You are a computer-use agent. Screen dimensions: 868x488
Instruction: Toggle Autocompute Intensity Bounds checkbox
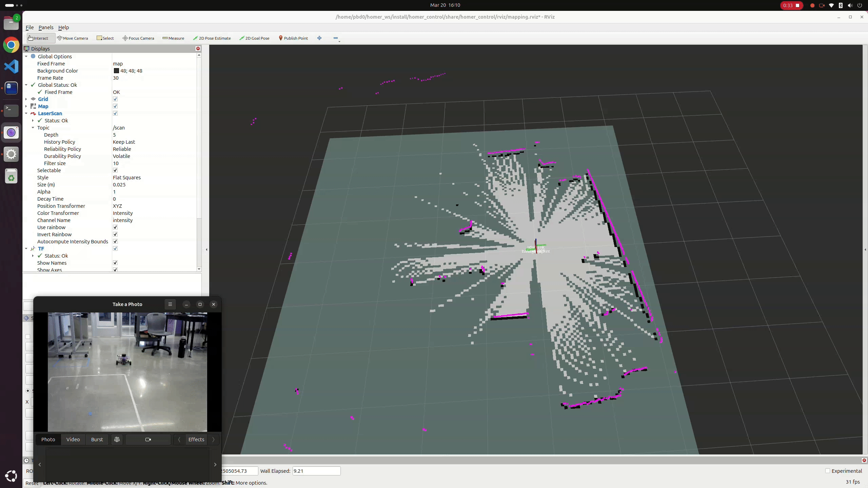tap(115, 241)
